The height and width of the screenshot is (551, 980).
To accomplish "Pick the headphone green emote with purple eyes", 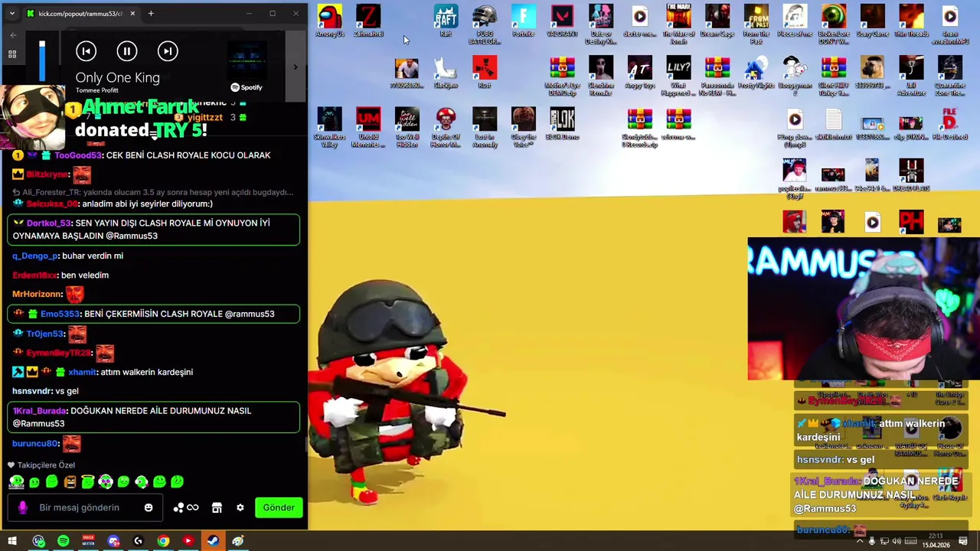I will 106,481.
